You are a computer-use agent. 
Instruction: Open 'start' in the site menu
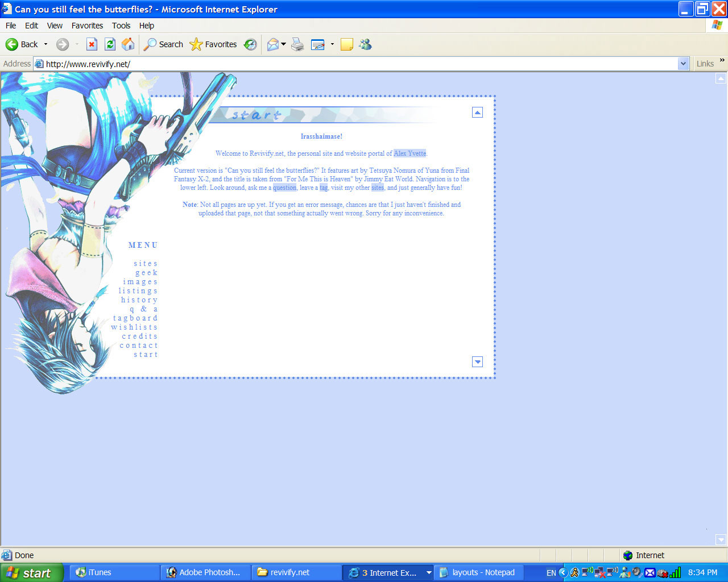(146, 355)
